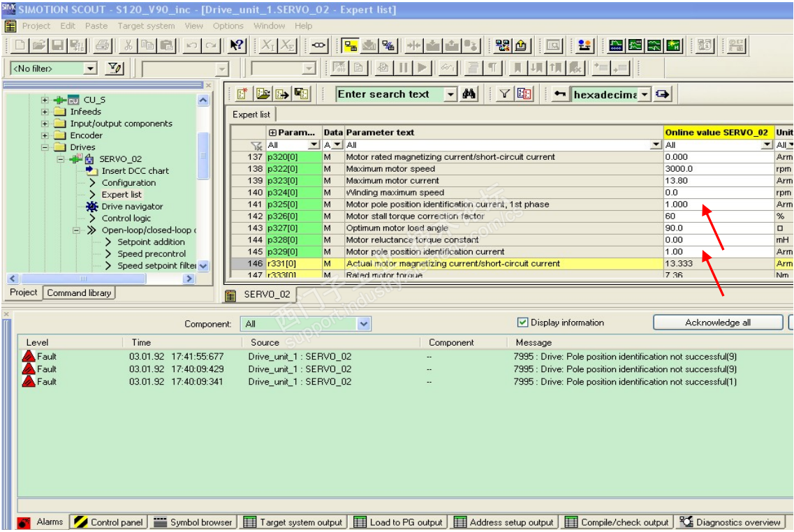Click project tree scroll down arrow
794x532 pixels.
(203, 266)
